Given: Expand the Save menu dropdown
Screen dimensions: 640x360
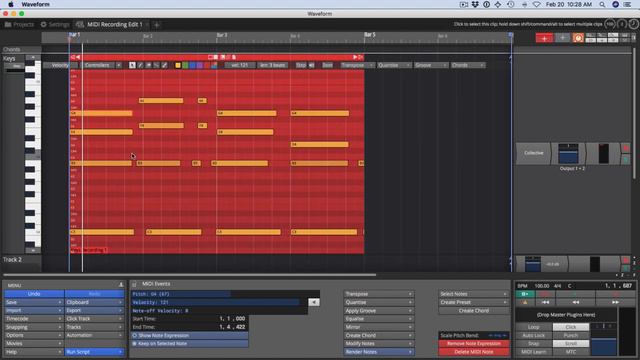Looking at the screenshot, I should tap(33, 302).
